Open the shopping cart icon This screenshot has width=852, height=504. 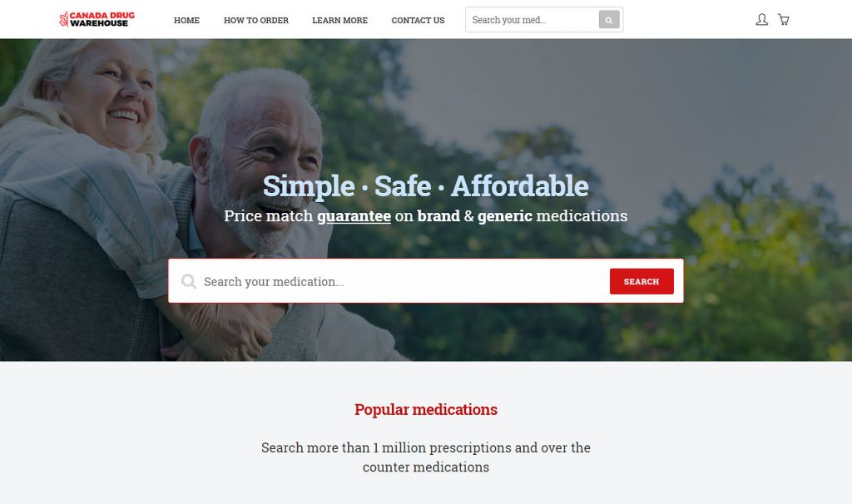(x=784, y=20)
